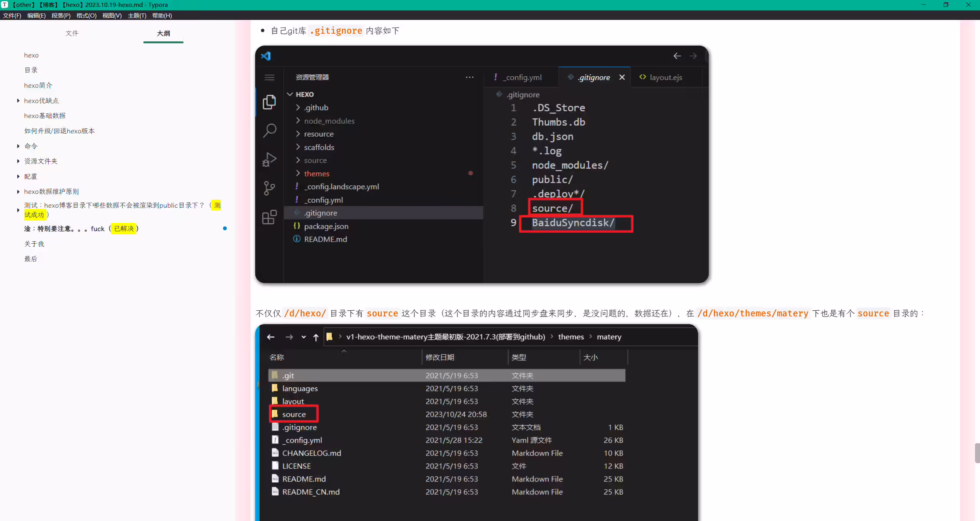Image resolution: width=980 pixels, height=521 pixels.
Task: Open the 如何升级/回退hexo版本 outline heading
Action: click(59, 131)
